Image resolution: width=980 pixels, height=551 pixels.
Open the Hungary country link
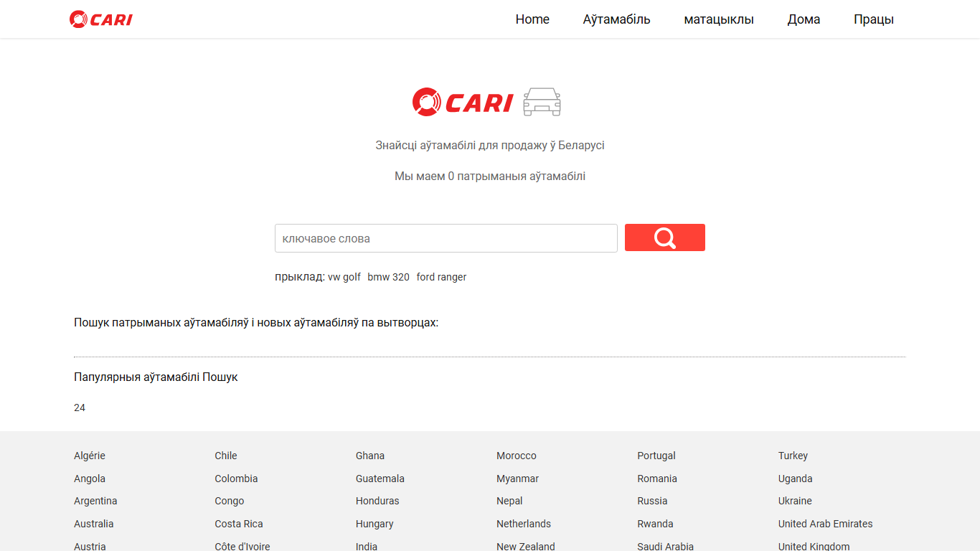point(374,524)
